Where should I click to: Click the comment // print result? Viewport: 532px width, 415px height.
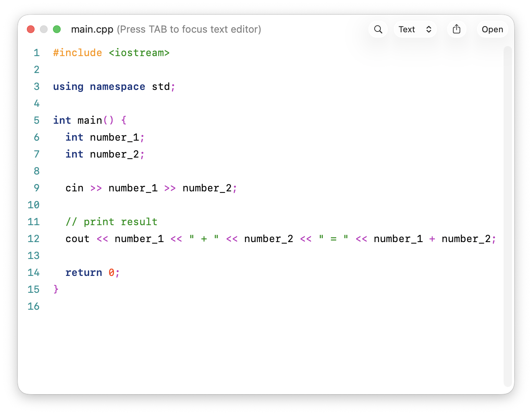pos(111,222)
